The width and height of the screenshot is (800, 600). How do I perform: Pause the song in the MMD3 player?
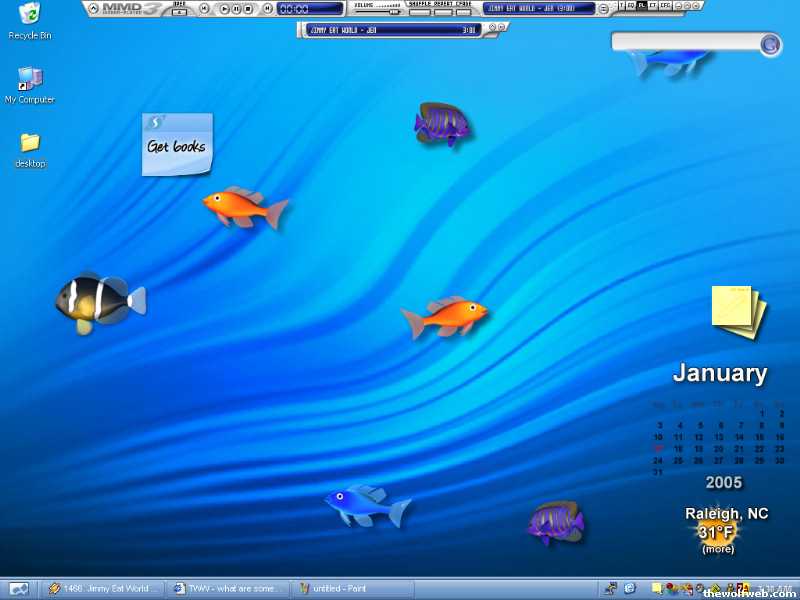236,9
